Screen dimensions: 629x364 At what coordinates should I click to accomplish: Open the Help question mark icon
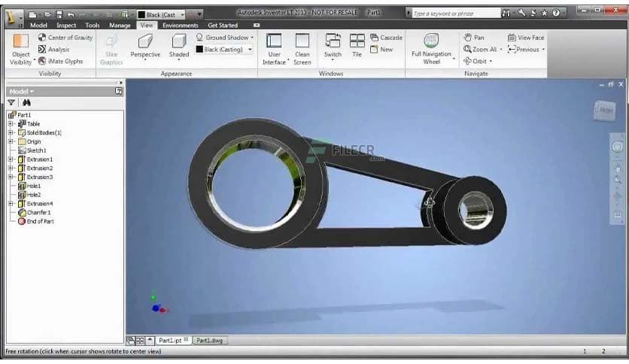tap(556, 14)
